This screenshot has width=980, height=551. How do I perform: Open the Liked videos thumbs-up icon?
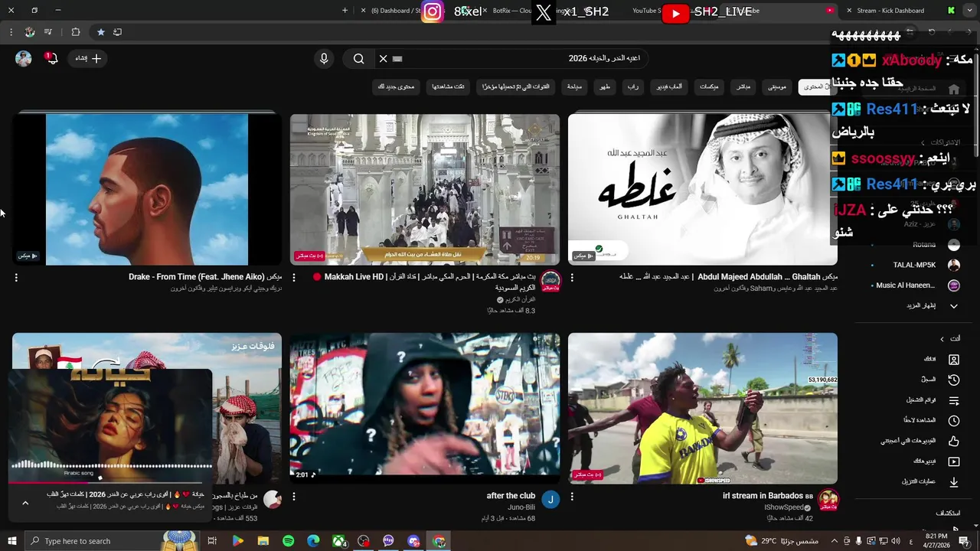click(x=954, y=441)
